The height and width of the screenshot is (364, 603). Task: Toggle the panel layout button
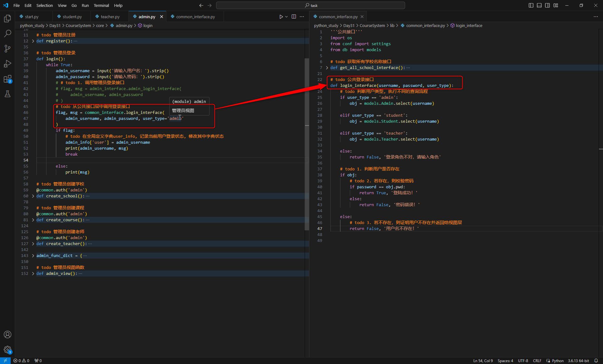pos(539,5)
